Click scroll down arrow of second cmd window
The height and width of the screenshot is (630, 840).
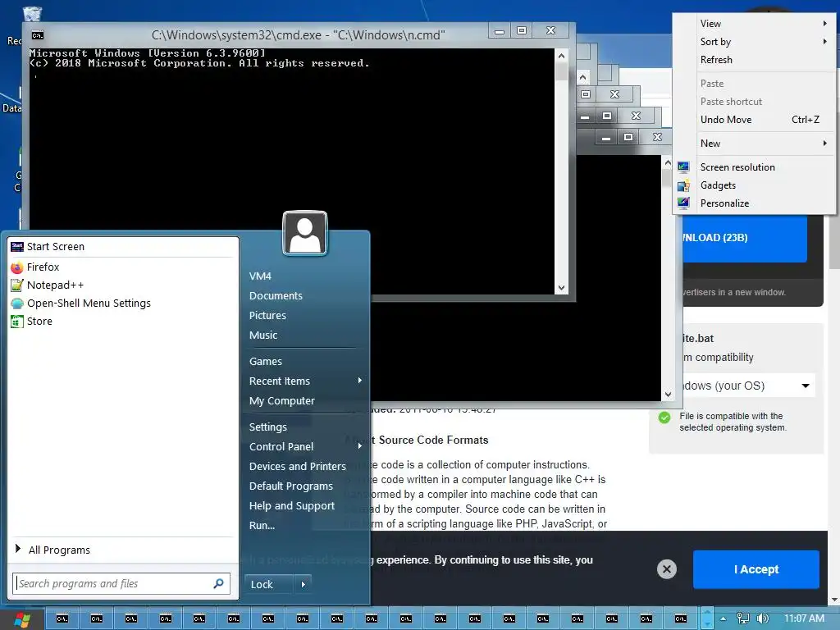click(x=668, y=395)
